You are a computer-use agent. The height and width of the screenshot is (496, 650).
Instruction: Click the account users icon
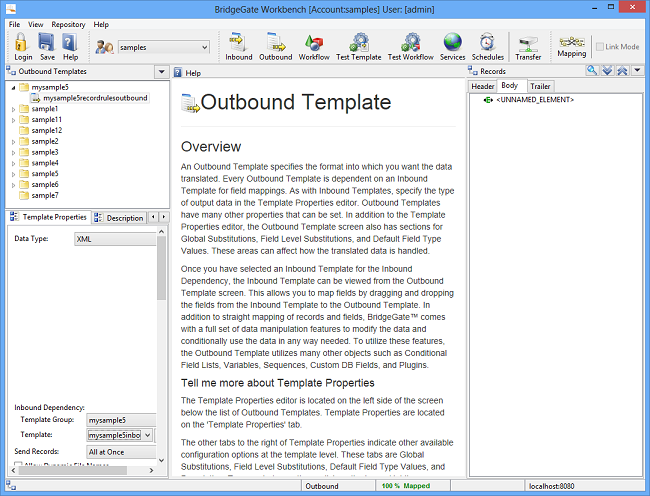click(104, 47)
